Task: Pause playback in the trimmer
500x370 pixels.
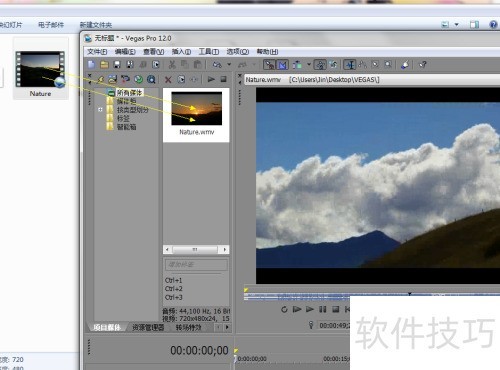Action: (322, 309)
